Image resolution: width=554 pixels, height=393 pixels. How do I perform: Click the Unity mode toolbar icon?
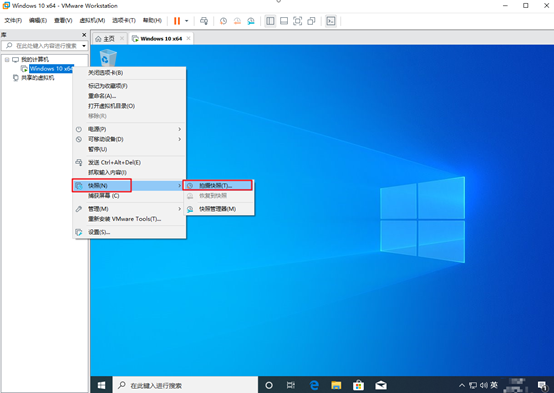coord(311,21)
